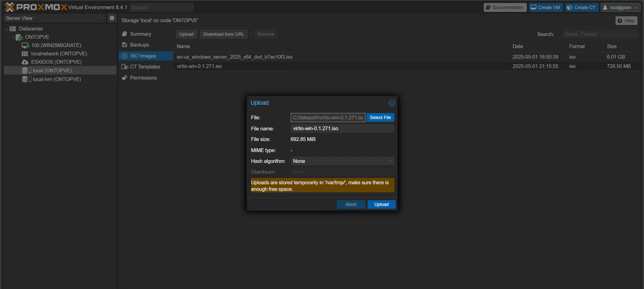This screenshot has height=289, width=644.
Task: Click date 2025-05-01 21:15:55
Action: pyautogui.click(x=535, y=66)
